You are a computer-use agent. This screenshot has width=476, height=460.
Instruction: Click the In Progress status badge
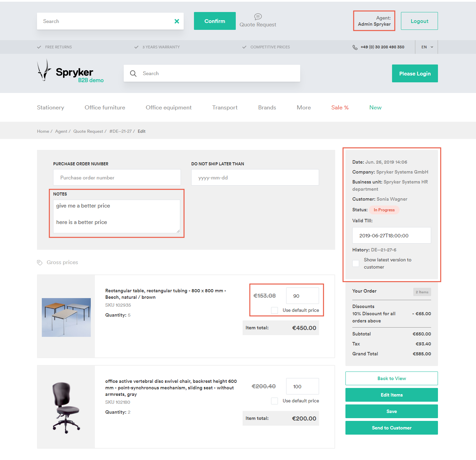[x=384, y=210]
